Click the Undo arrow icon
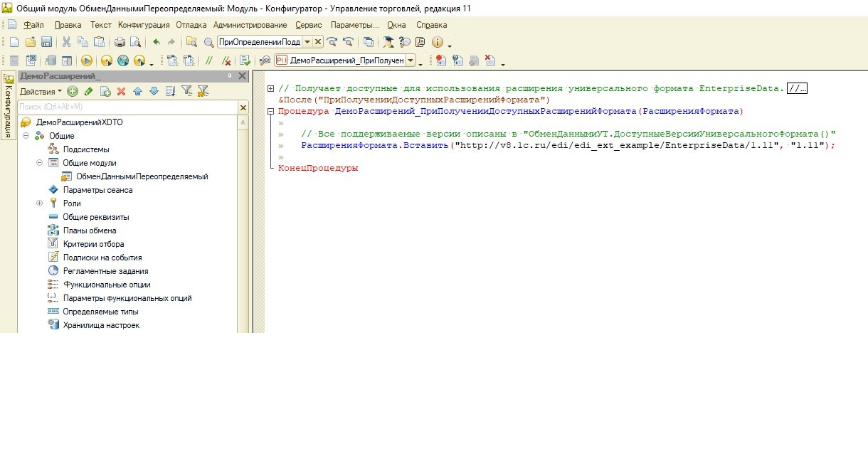Image resolution: width=868 pixels, height=461 pixels. pyautogui.click(x=156, y=42)
